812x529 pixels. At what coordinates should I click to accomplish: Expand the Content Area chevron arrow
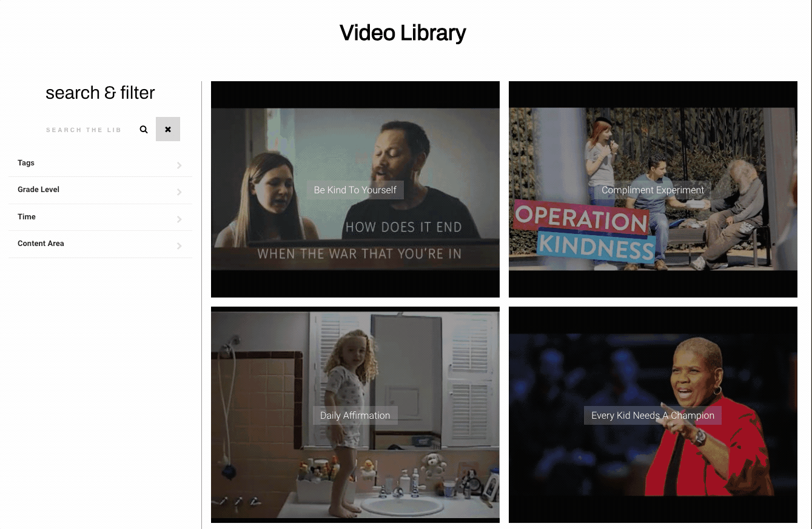click(x=179, y=246)
